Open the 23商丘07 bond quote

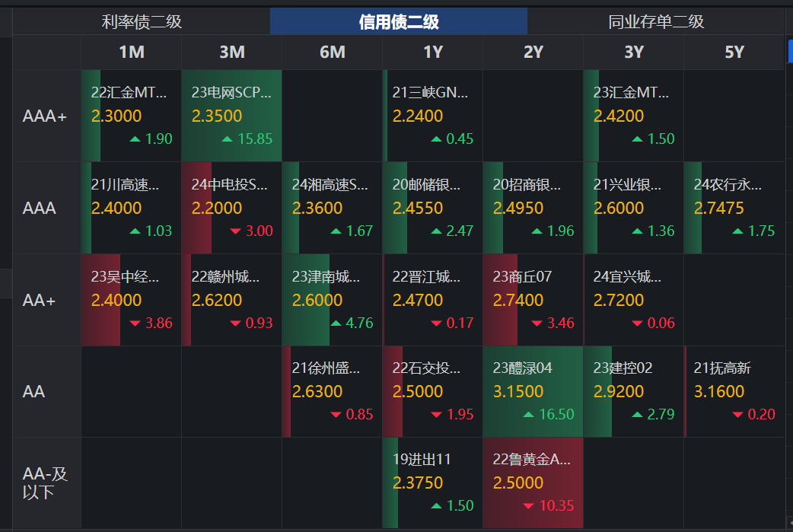533,299
